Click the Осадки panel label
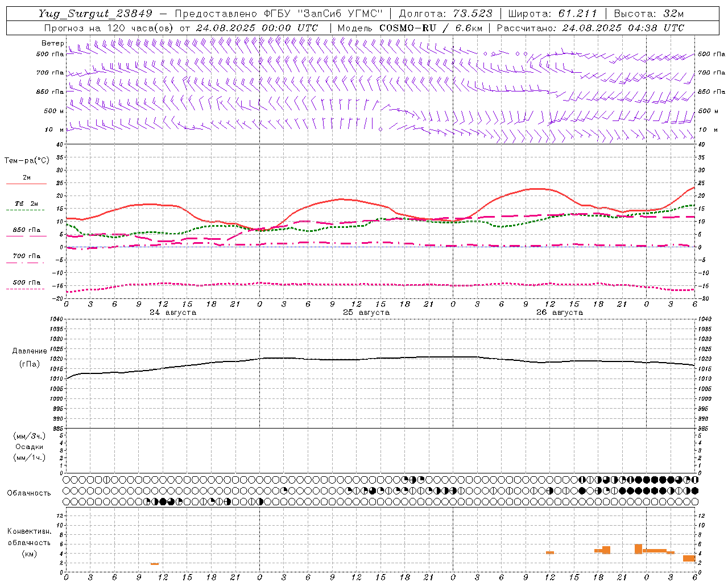 click(x=30, y=447)
